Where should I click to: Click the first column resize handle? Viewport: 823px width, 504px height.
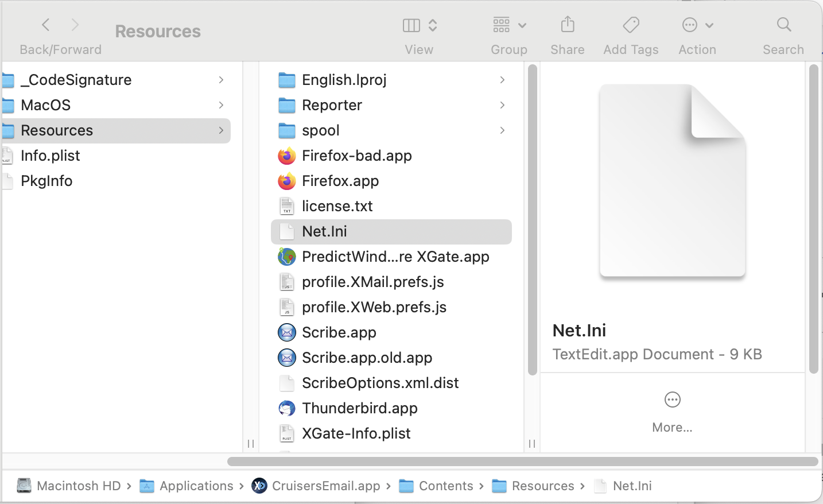click(251, 444)
